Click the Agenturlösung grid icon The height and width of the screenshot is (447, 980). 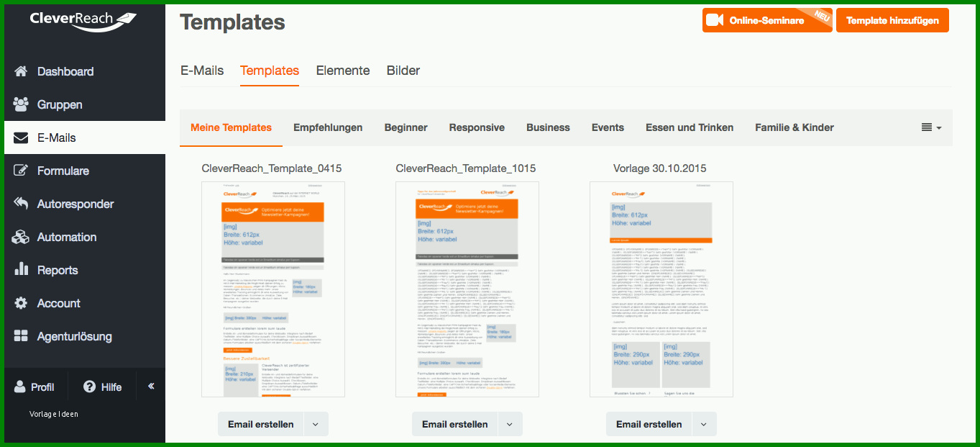21,336
